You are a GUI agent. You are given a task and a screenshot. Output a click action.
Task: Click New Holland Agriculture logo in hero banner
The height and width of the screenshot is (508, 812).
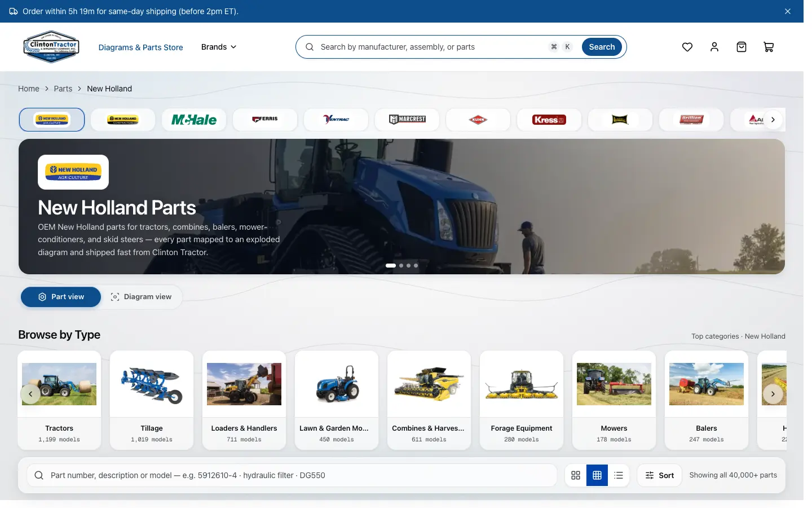click(73, 172)
